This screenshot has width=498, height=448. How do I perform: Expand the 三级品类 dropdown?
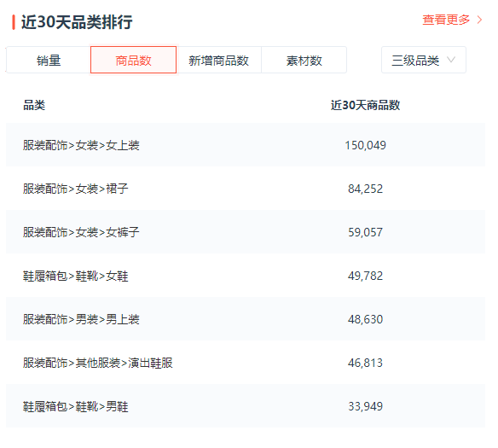tap(424, 60)
